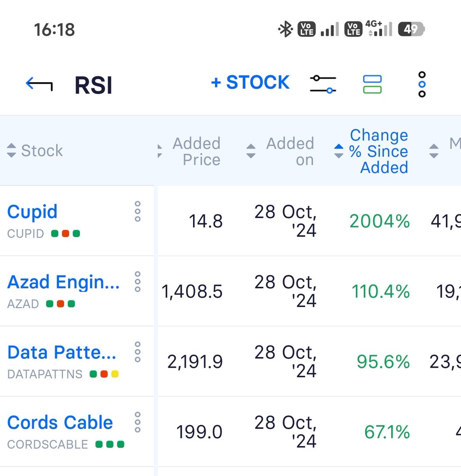Tap the CORDSCABLE ticker symbol
Screen dimensions: 461x476
pos(48,444)
